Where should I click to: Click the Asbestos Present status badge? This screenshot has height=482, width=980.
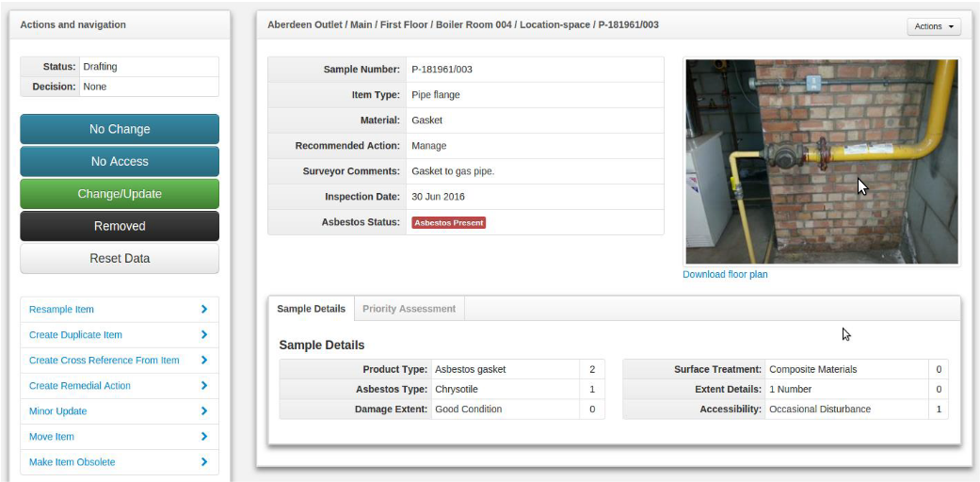[448, 223]
